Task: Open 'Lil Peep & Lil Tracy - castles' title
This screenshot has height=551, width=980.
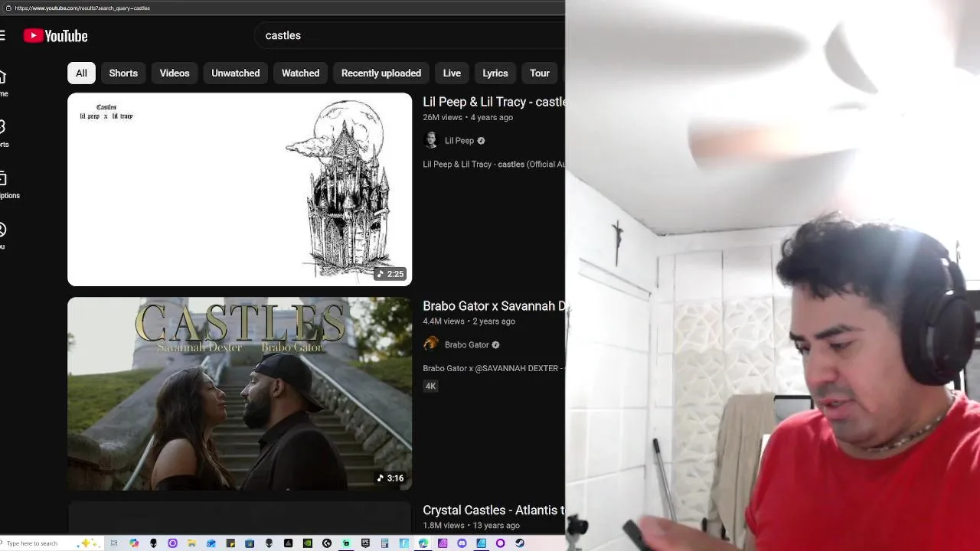Action: click(x=494, y=102)
